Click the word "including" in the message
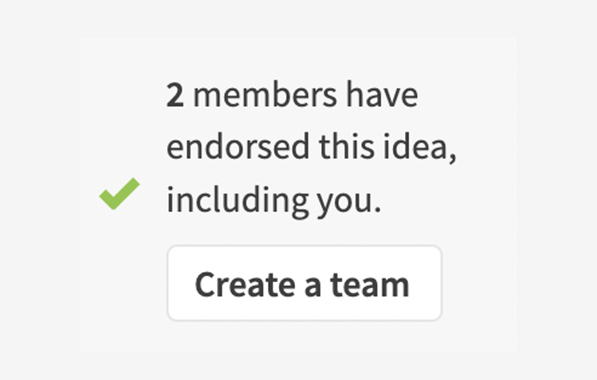Viewport: 597px width, 380px height. coord(237,200)
